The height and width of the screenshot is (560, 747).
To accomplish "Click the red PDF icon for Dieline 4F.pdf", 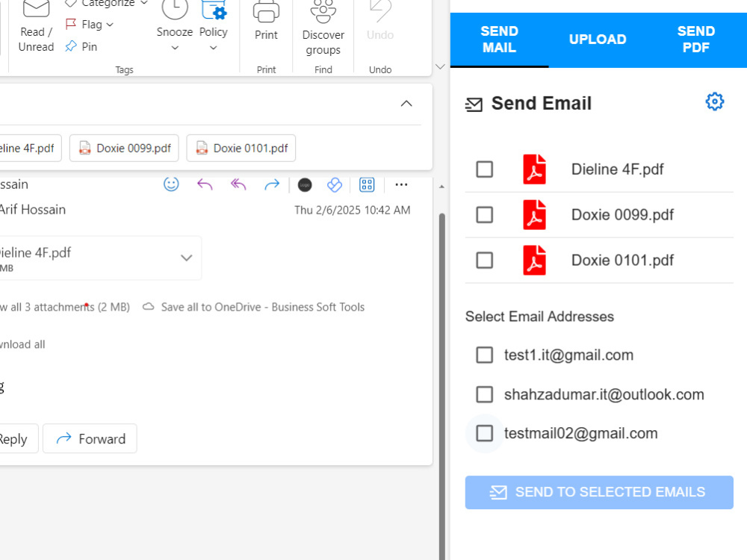I will point(535,169).
